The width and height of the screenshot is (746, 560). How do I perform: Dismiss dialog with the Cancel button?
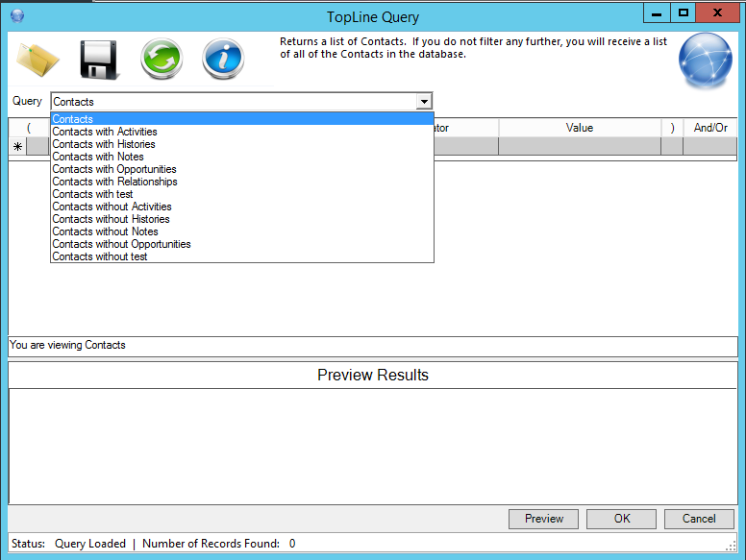(699, 519)
